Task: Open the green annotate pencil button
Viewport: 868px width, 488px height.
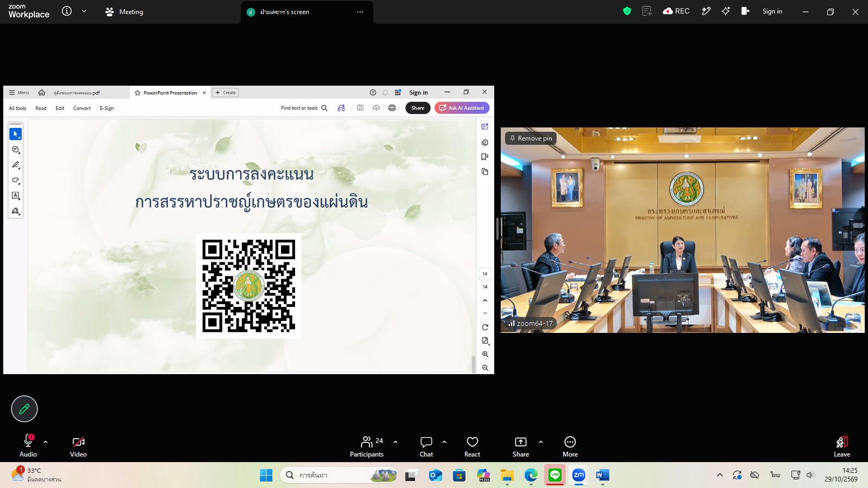Action: tap(24, 409)
